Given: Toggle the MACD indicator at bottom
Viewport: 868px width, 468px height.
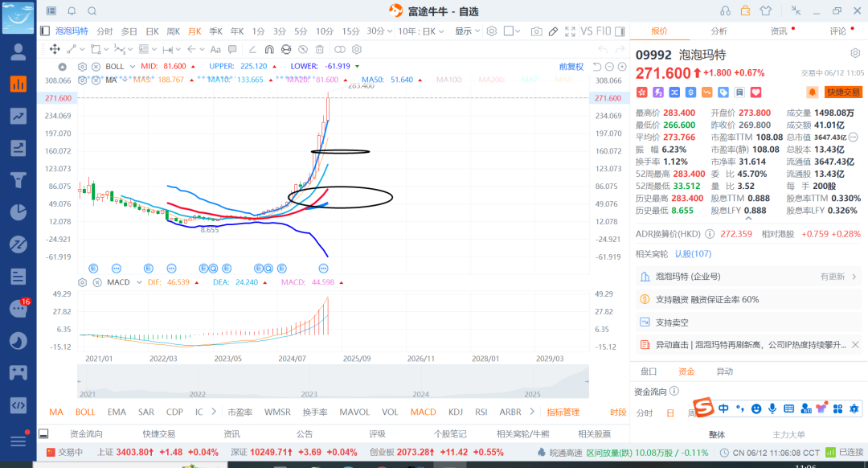Looking at the screenshot, I should (x=423, y=412).
